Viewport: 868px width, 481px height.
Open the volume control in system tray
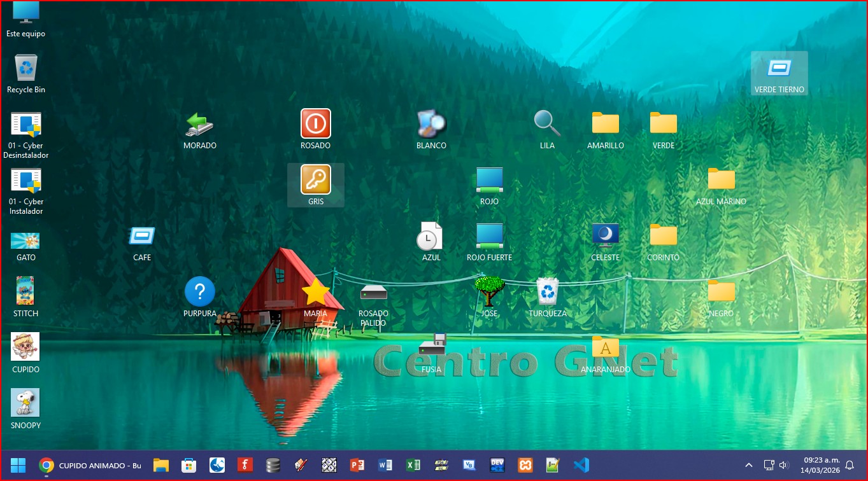784,465
